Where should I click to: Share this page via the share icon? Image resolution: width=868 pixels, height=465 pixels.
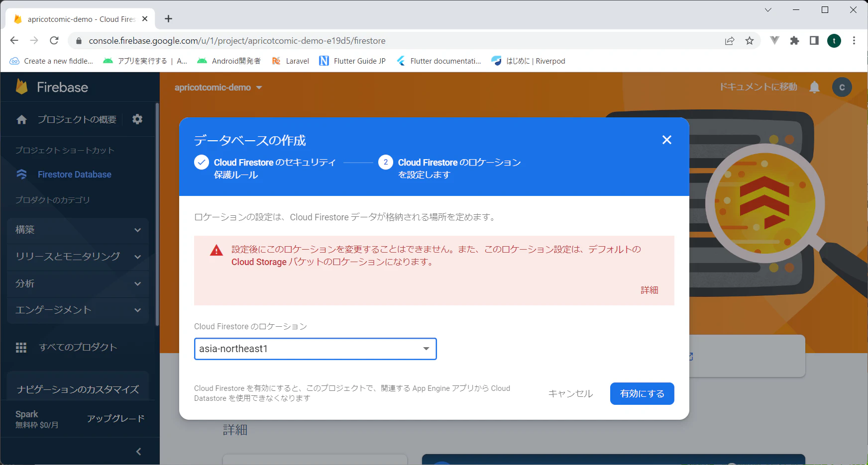coord(730,41)
